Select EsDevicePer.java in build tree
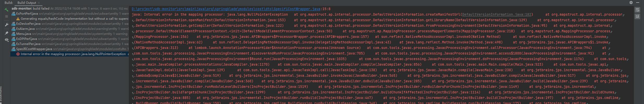Screen dimensions: 644x104 click(70, 24)
